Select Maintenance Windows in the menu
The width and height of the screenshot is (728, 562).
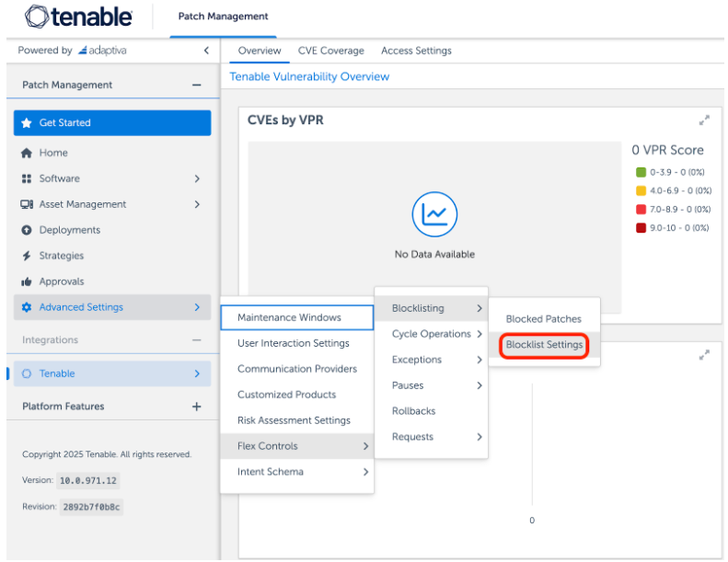(x=289, y=317)
